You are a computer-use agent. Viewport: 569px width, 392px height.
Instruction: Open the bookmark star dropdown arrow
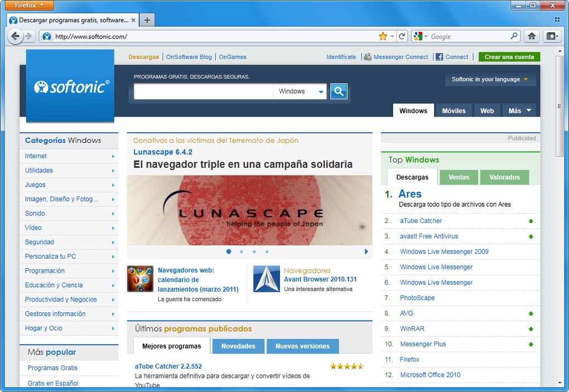click(392, 36)
